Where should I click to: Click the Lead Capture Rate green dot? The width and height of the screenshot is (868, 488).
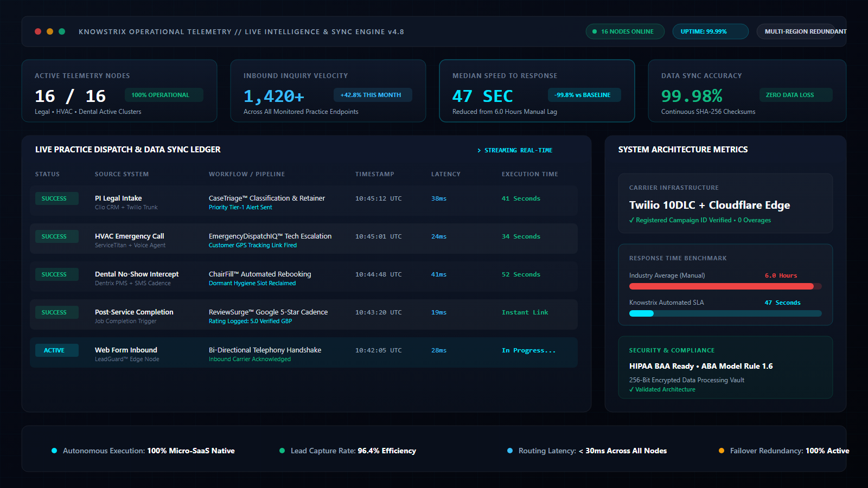click(x=282, y=451)
